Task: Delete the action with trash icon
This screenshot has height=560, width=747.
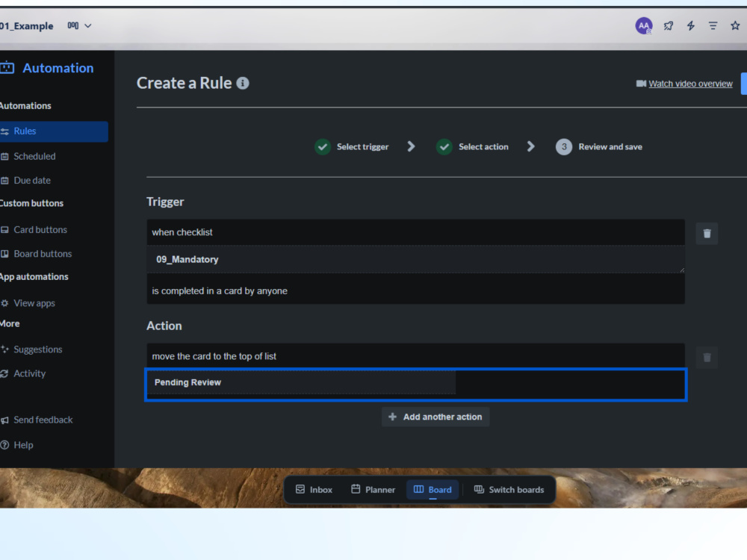Action: coord(707,357)
